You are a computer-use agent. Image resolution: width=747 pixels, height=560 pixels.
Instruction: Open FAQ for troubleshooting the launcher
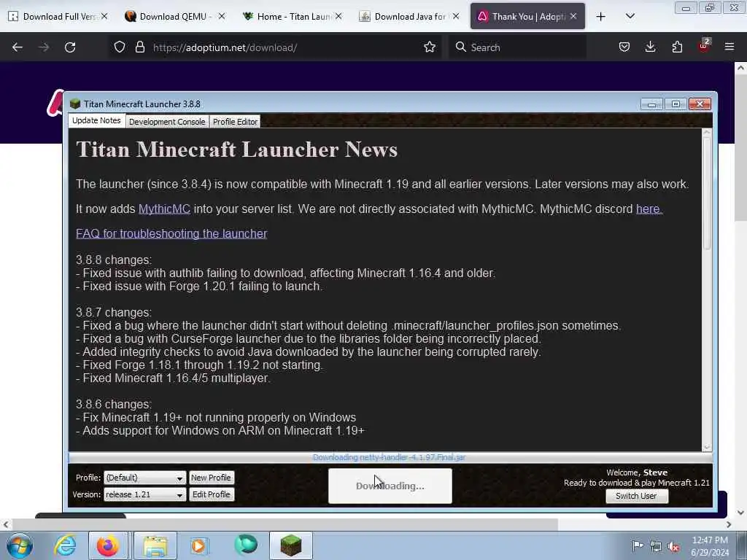(x=171, y=234)
